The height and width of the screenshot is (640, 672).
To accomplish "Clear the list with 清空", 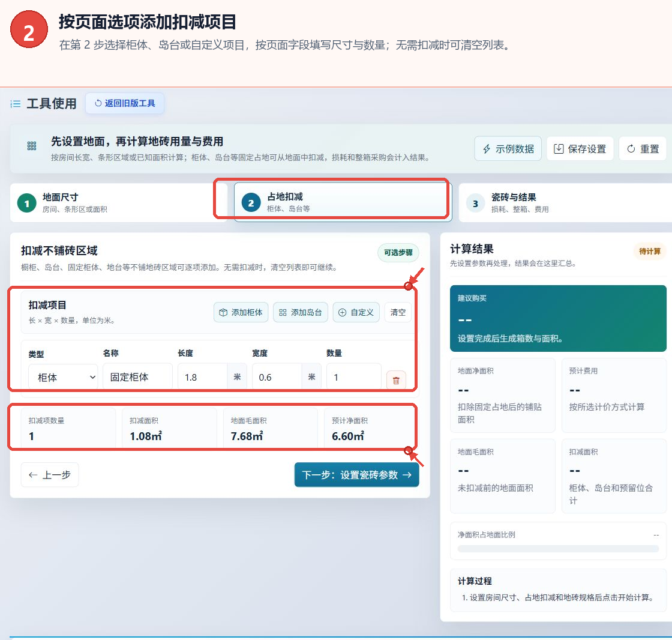I will (398, 312).
